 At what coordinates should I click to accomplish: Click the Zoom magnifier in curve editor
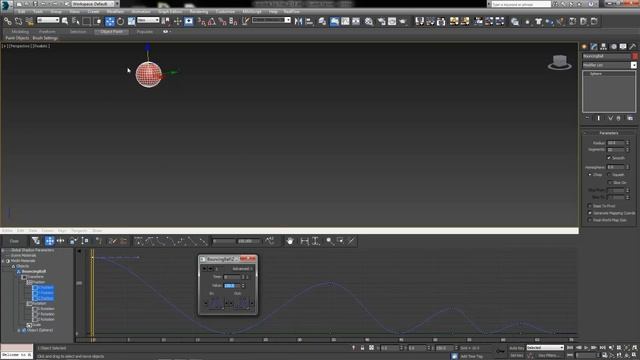329,241
